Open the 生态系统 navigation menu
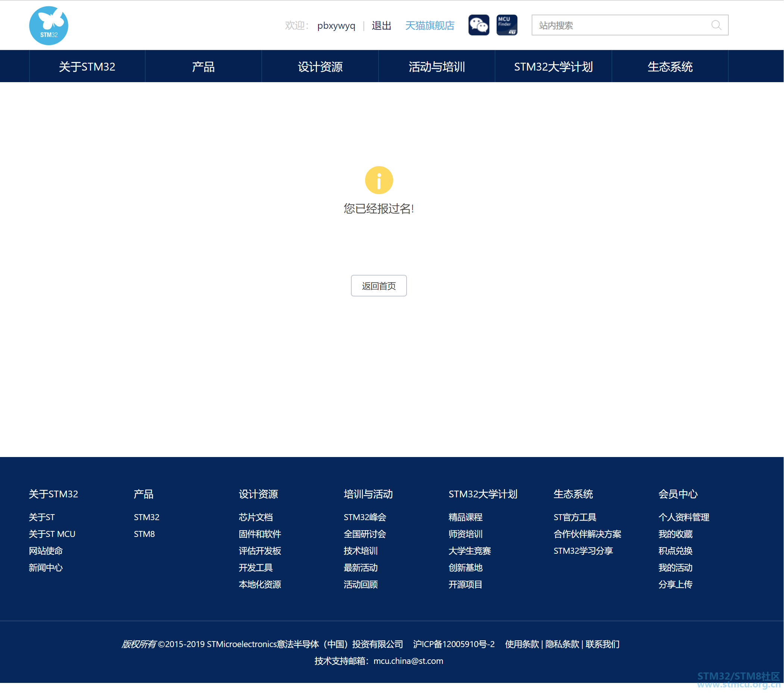Viewport: 784px width, 693px height. tap(670, 66)
